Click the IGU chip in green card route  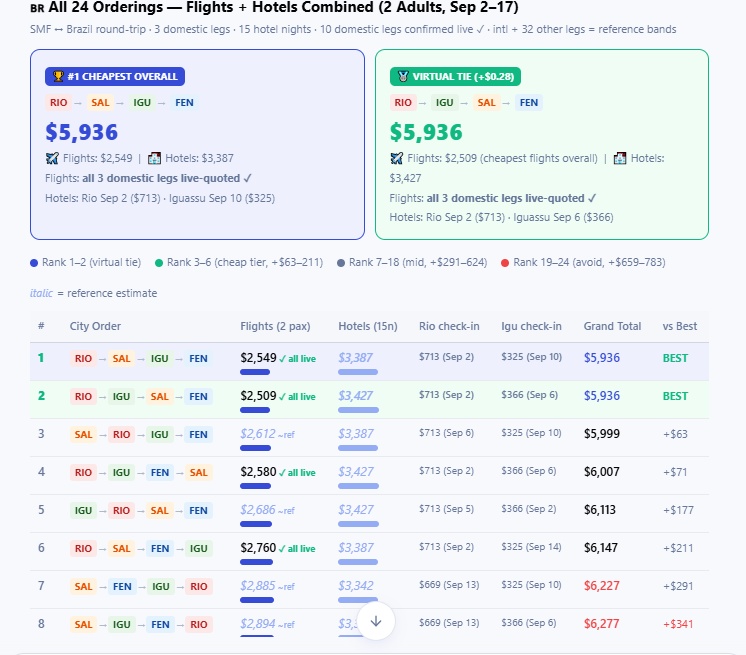pos(444,103)
